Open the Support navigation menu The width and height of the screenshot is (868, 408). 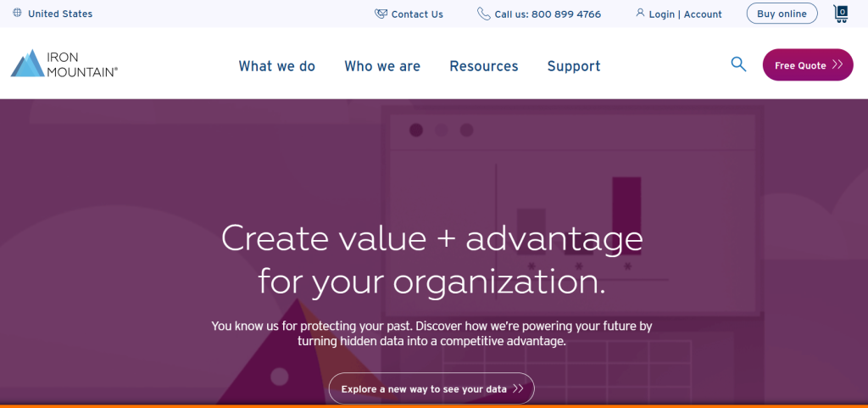point(574,66)
